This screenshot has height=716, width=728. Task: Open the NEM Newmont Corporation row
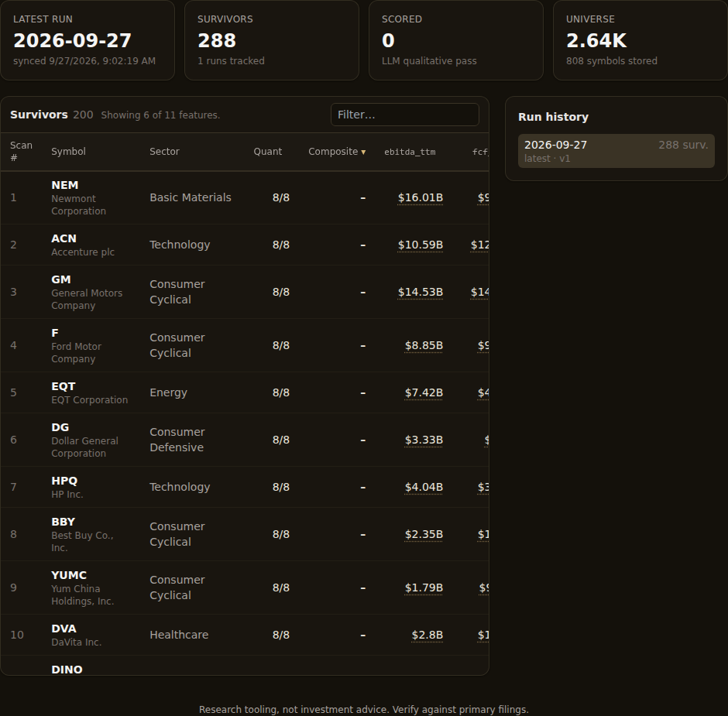(245, 197)
